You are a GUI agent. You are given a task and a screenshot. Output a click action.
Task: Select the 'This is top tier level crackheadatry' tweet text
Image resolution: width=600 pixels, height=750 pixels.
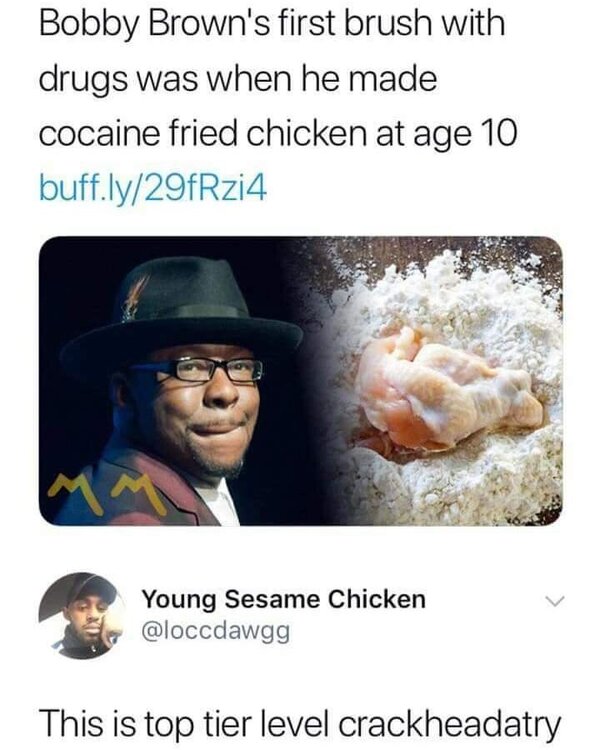300,723
